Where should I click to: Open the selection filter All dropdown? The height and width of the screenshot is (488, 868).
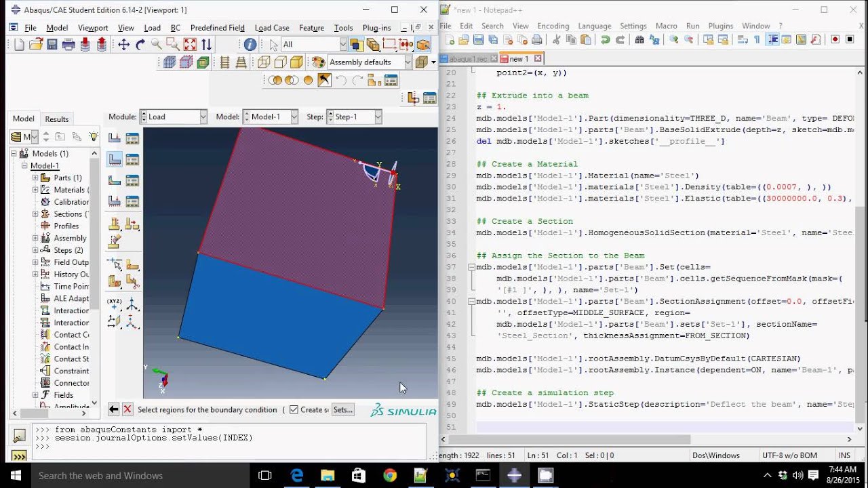pos(314,45)
